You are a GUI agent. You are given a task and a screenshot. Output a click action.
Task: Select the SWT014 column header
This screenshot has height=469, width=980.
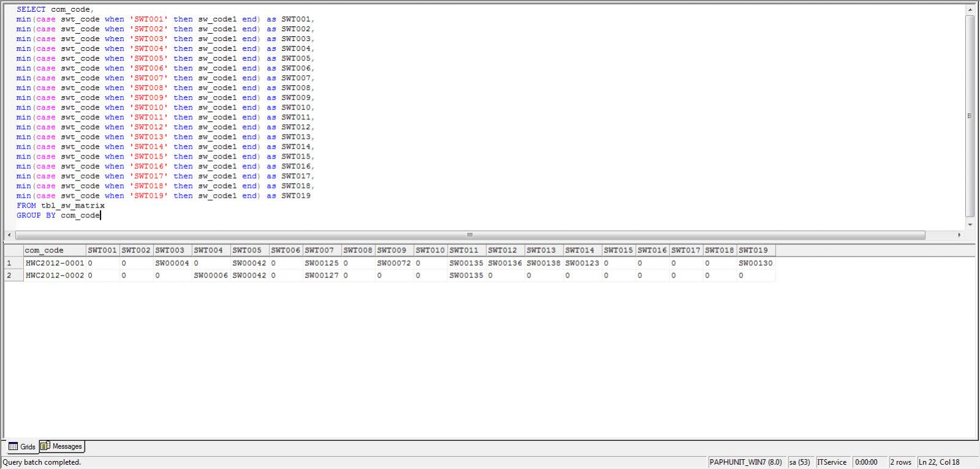pos(582,250)
